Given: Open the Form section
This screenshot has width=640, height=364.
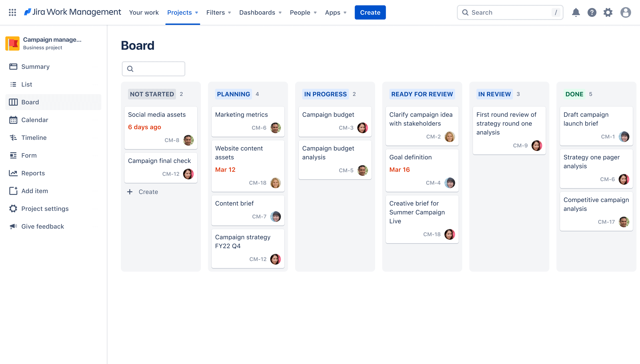Looking at the screenshot, I should pyautogui.click(x=29, y=155).
